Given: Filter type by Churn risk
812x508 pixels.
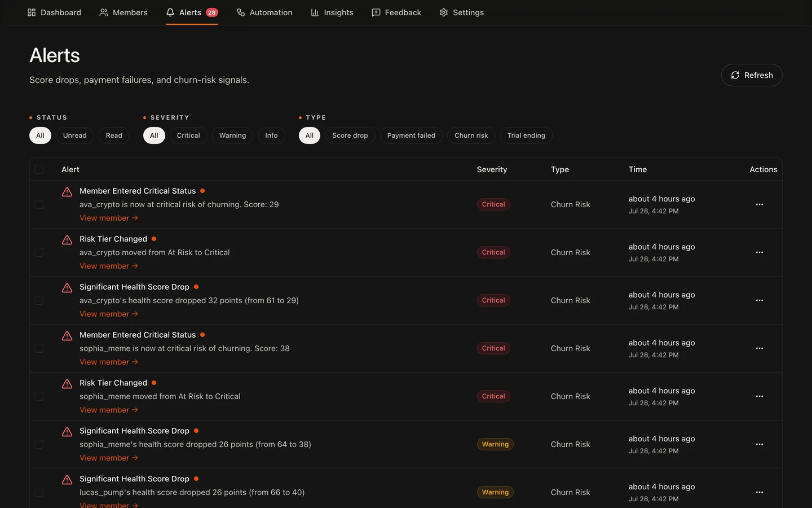Looking at the screenshot, I should (471, 135).
